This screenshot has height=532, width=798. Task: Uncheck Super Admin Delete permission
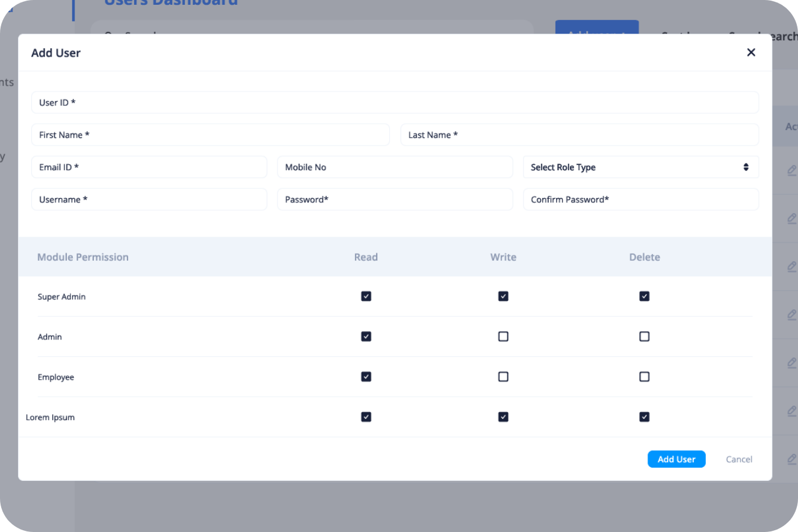click(x=644, y=296)
